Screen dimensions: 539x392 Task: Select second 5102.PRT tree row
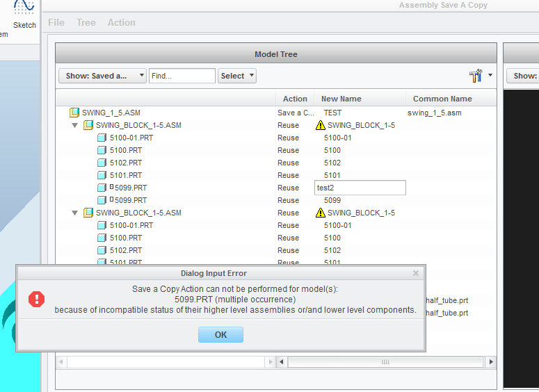[x=126, y=250]
